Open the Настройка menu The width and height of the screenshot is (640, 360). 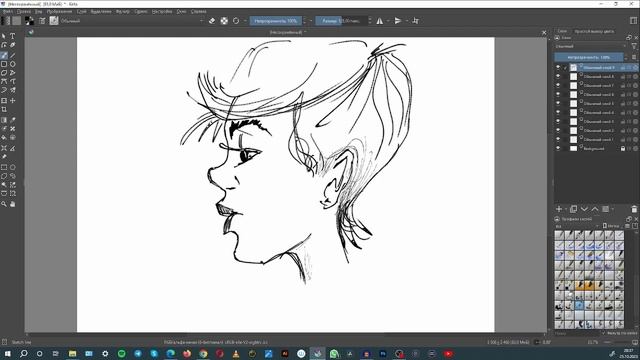click(x=162, y=11)
